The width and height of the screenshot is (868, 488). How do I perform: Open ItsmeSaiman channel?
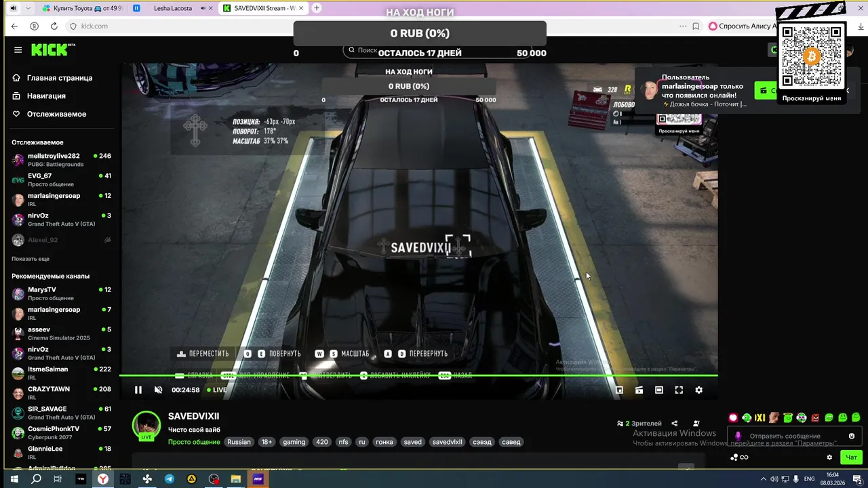pyautogui.click(x=61, y=373)
